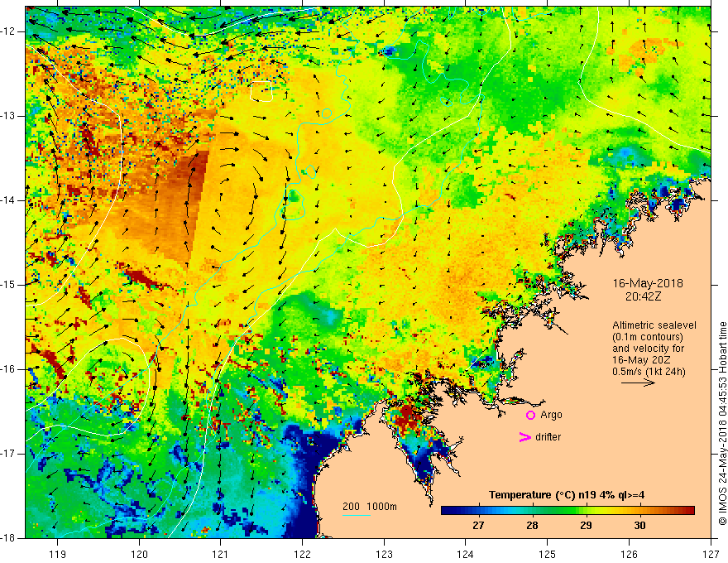This screenshot has width=728, height=563.
Task: Click the IMOS copyright timestamp text
Action: pyautogui.click(x=722, y=423)
